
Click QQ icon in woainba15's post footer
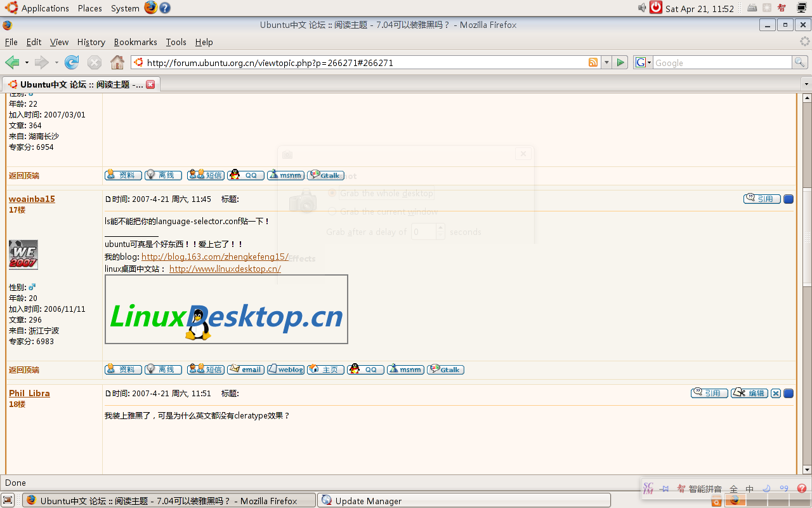point(365,370)
